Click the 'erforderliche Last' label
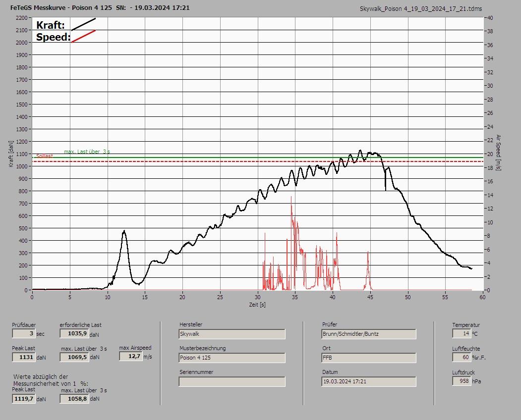The height and width of the screenshot is (420, 521). 81,325
